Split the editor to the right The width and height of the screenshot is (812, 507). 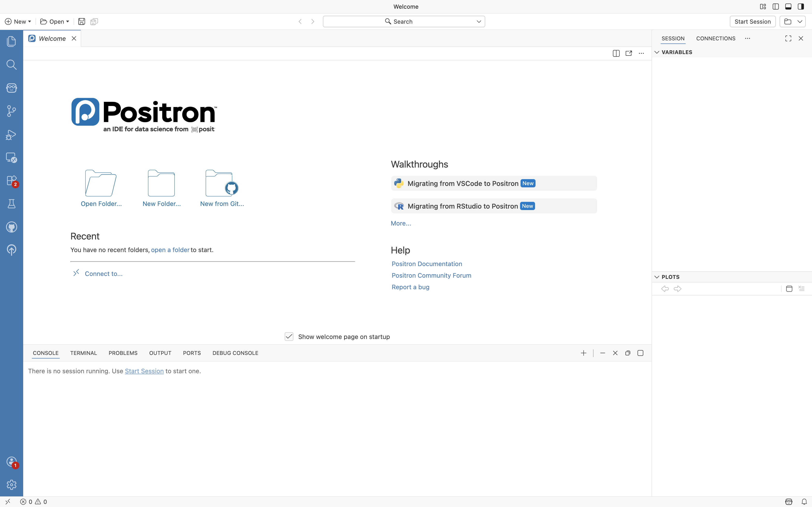point(616,53)
